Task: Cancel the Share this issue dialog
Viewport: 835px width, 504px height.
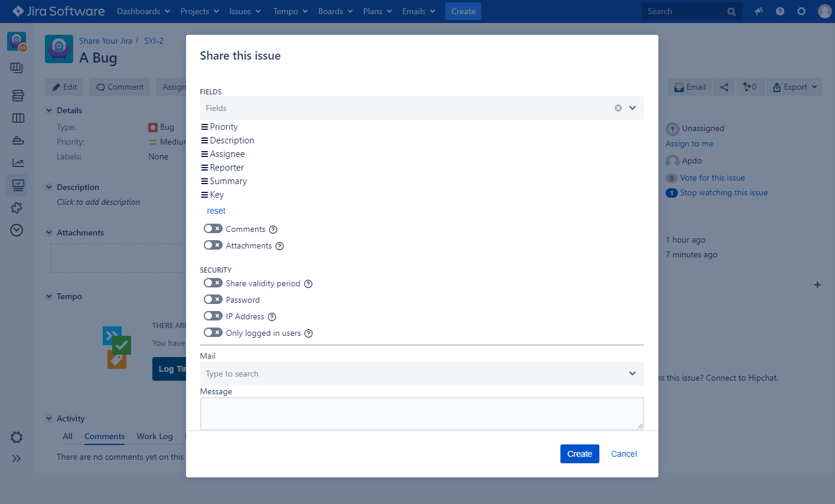Action: pos(624,454)
